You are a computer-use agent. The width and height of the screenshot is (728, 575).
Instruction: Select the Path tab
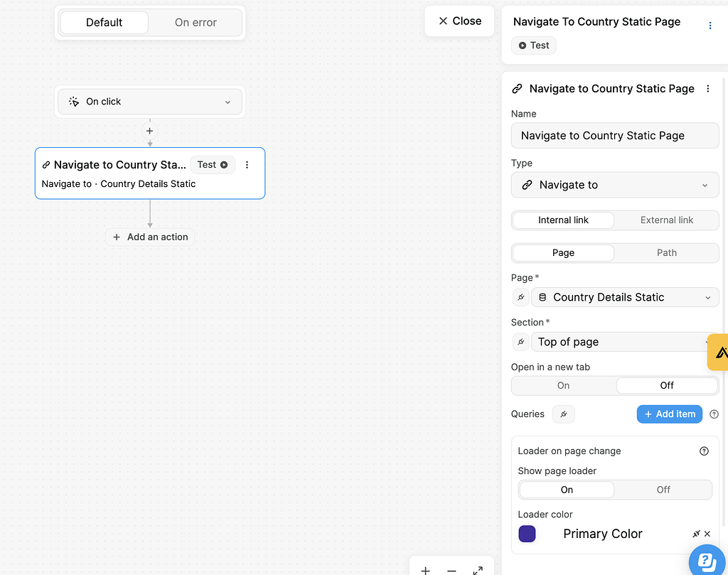pyautogui.click(x=666, y=252)
